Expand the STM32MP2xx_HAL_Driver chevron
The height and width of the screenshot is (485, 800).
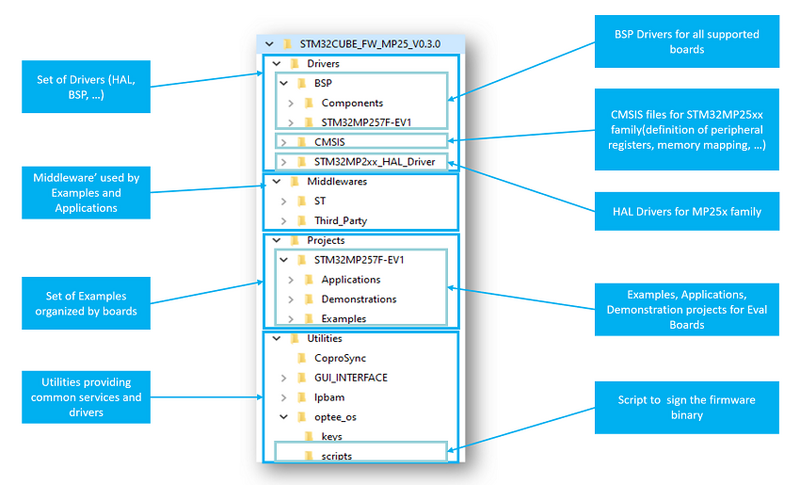click(284, 162)
